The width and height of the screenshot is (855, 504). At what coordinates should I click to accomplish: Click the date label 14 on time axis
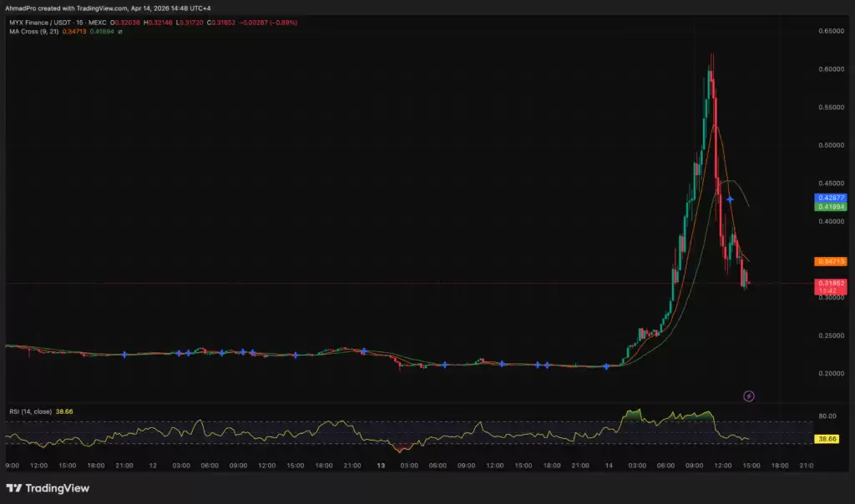pos(608,466)
